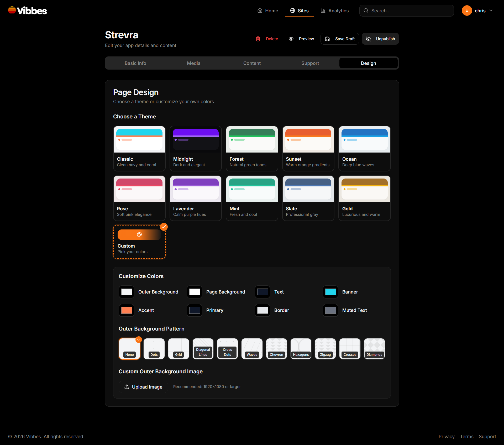Click the eye-off icon on Unpublish

[x=368, y=39]
